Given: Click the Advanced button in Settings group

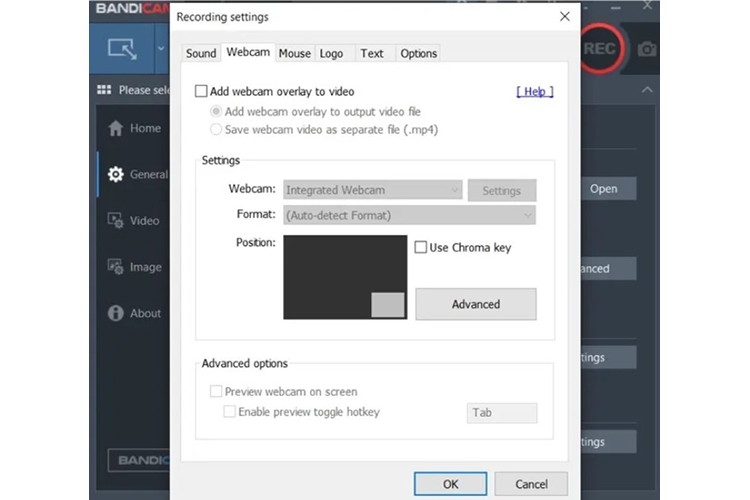Looking at the screenshot, I should pyautogui.click(x=476, y=304).
